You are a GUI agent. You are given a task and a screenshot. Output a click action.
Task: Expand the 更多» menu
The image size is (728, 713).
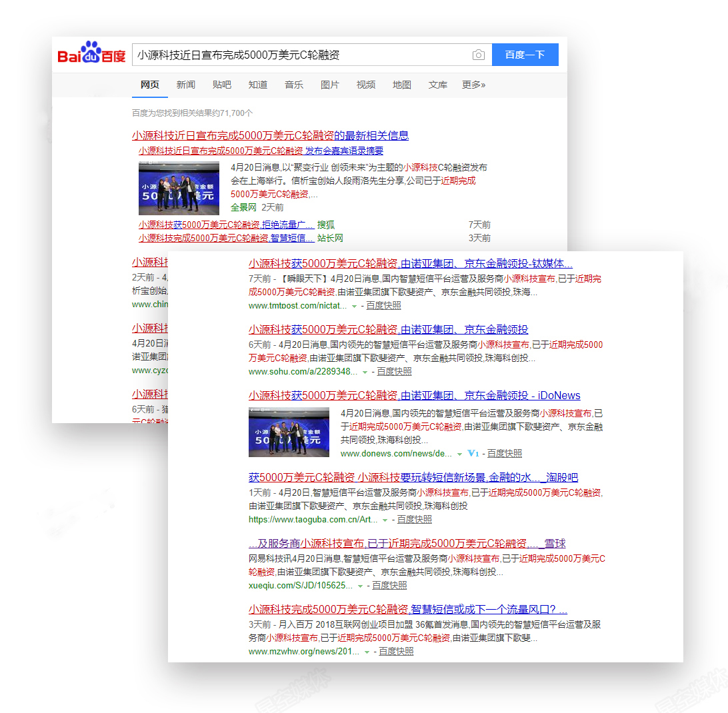click(x=473, y=85)
